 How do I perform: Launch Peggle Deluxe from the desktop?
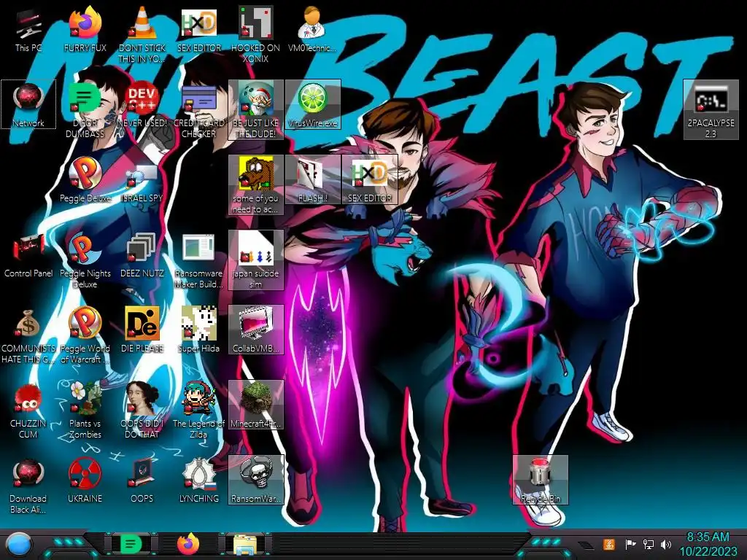85,180
